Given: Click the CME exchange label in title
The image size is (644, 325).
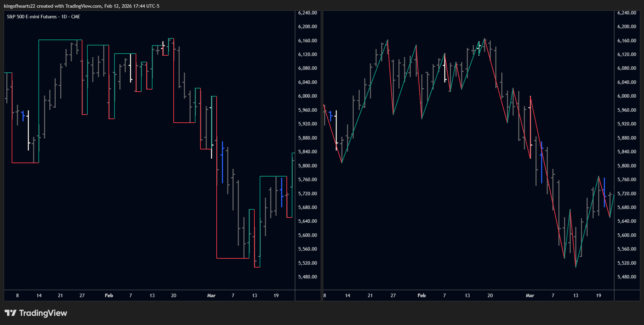Looking at the screenshot, I should tap(76, 17).
